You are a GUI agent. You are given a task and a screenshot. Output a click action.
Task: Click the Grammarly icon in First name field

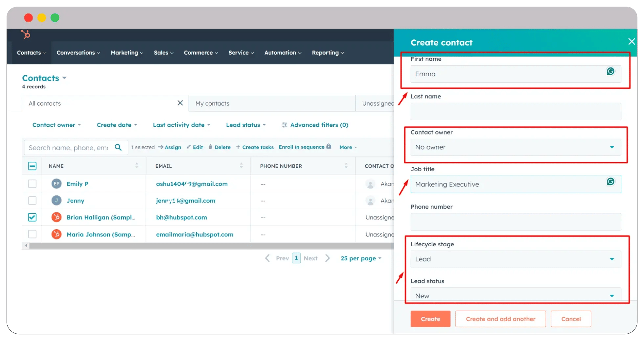pyautogui.click(x=610, y=71)
